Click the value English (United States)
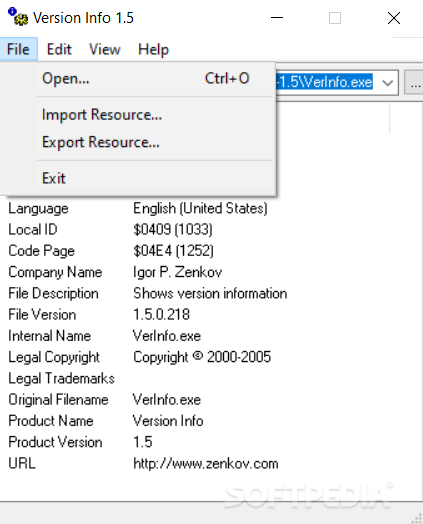 click(x=200, y=209)
